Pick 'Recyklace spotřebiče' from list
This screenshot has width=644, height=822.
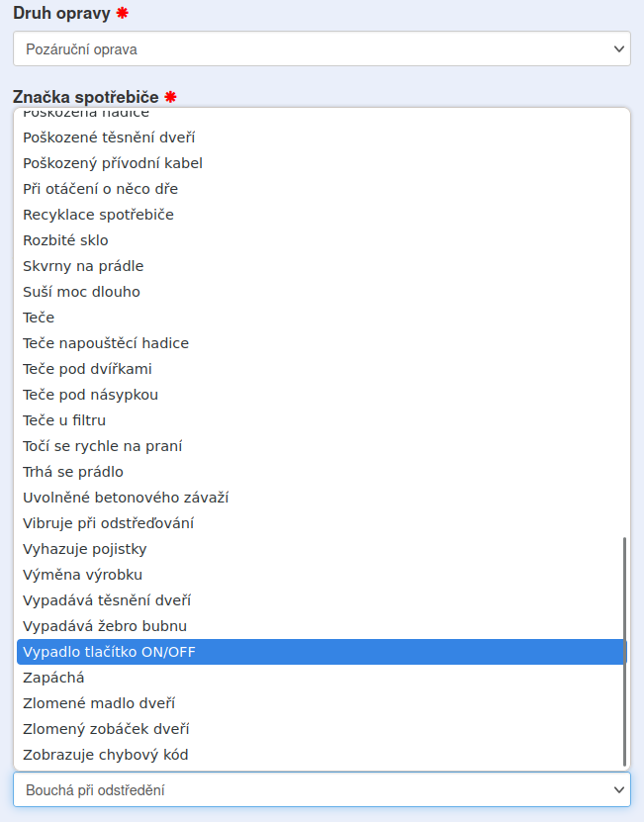99,215
